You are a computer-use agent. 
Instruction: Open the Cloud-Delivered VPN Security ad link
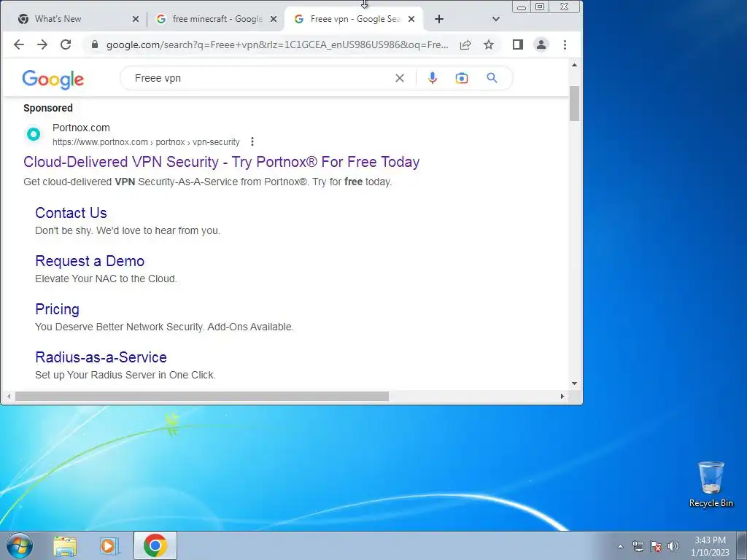[x=222, y=162]
